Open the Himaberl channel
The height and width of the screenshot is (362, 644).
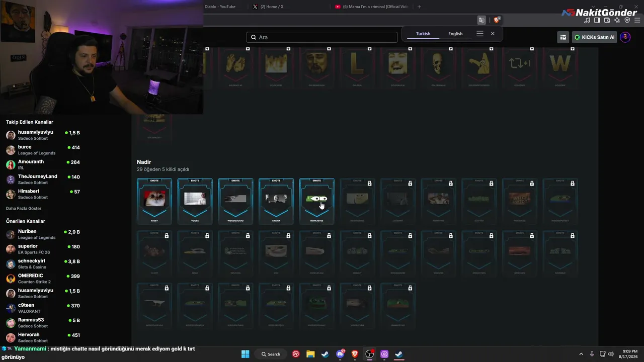(x=43, y=194)
